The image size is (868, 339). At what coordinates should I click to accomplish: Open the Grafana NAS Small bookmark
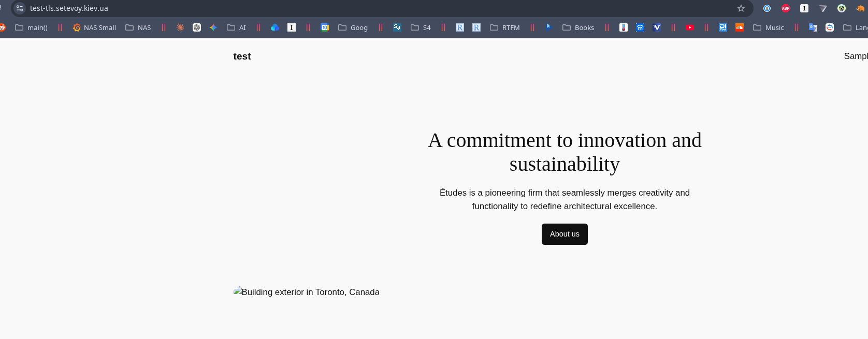pyautogui.click(x=94, y=27)
